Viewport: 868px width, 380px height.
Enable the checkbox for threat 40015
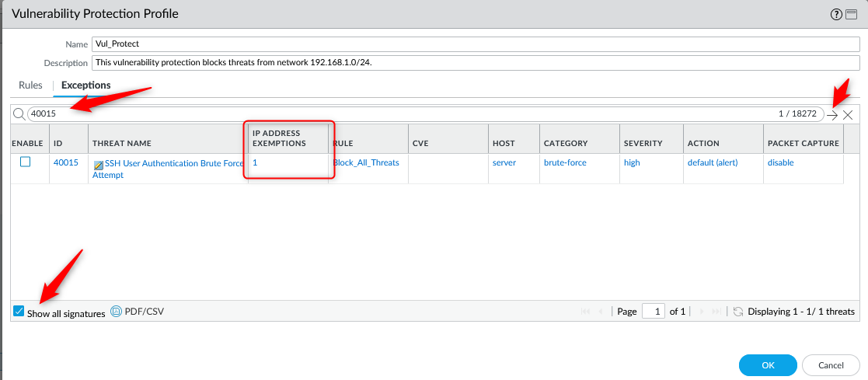26,162
